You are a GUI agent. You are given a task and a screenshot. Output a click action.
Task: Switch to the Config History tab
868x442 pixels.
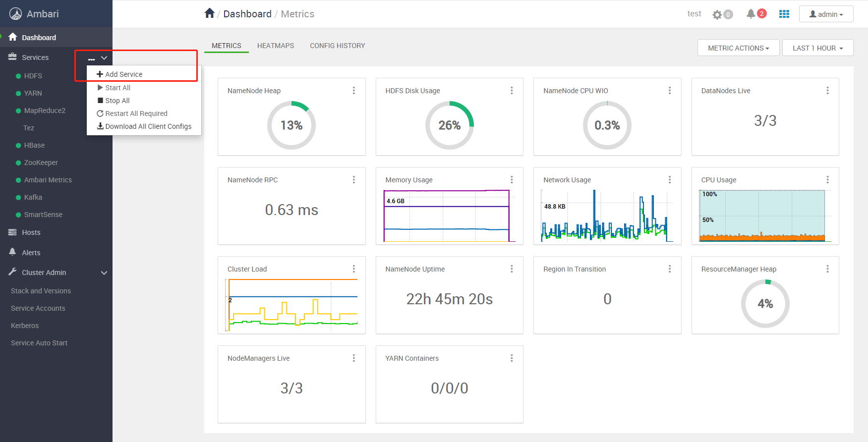[338, 46]
